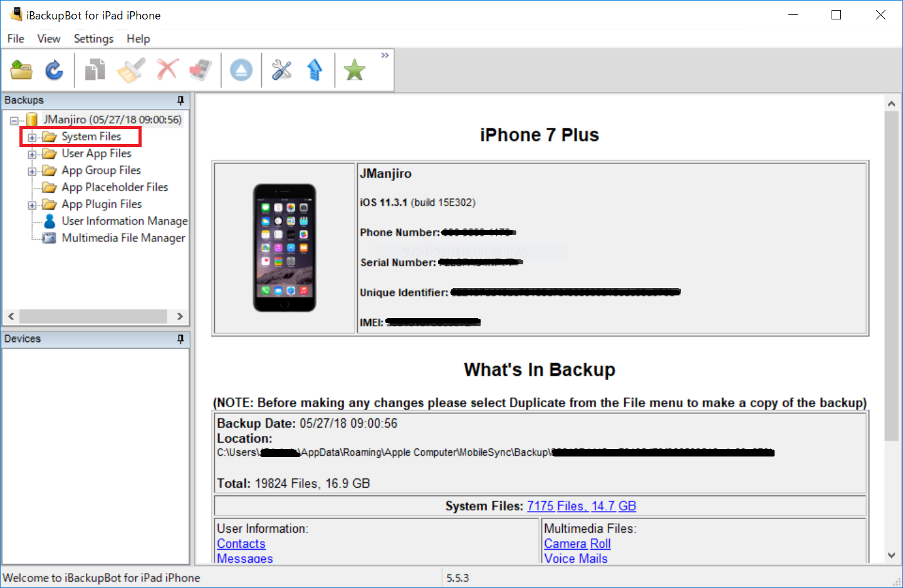Open the Voice Mails link

coord(576,559)
